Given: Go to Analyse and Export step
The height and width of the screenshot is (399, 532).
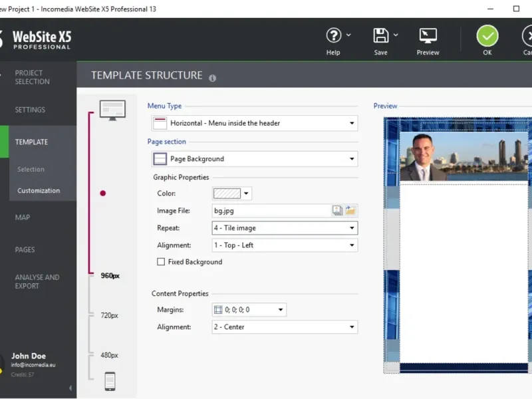Looking at the screenshot, I should (x=37, y=281).
